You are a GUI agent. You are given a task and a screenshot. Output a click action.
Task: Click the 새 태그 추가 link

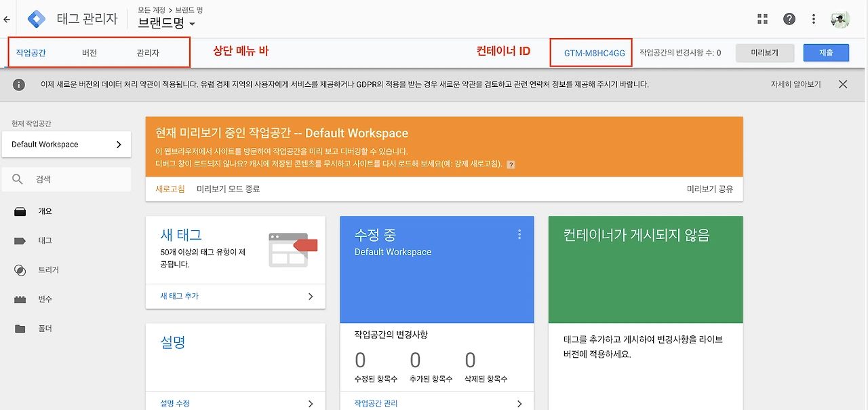point(180,297)
